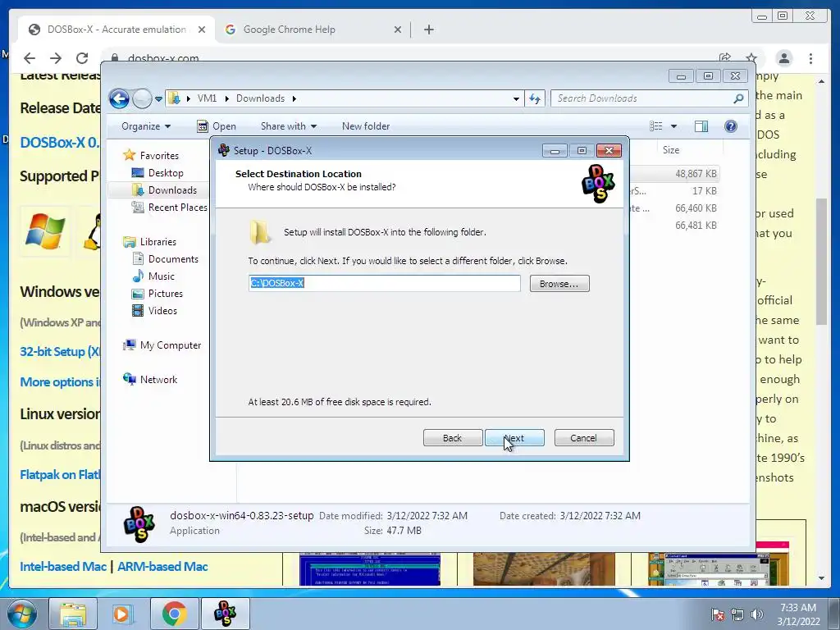The image size is (840, 630).
Task: Open the Organize menu
Action: 146,126
